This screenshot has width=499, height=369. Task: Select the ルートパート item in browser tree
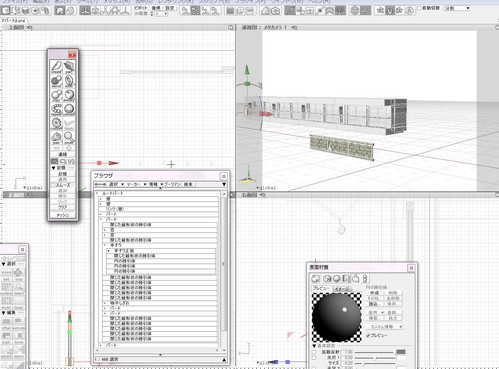point(113,193)
